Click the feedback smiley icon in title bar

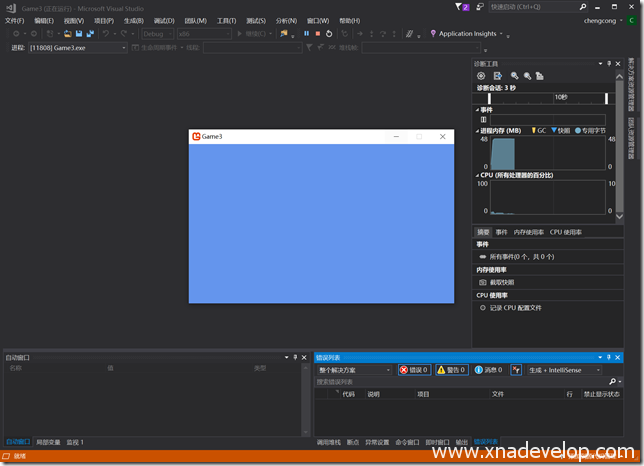click(x=479, y=7)
